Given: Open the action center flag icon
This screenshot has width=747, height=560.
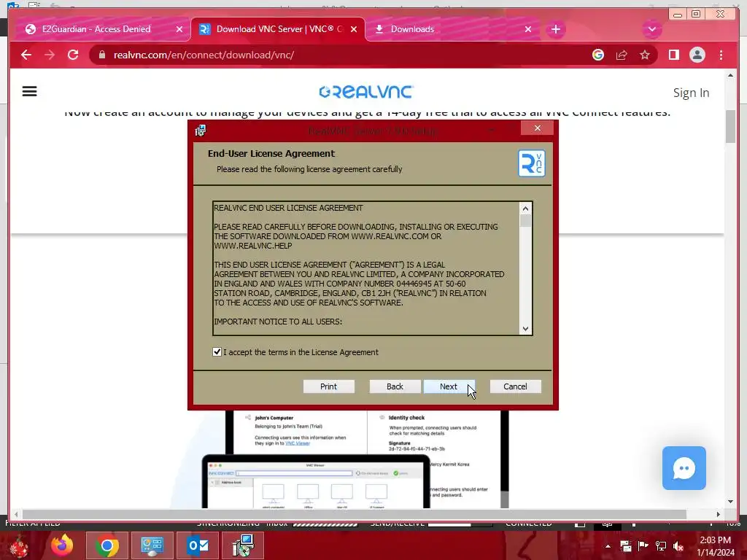Looking at the screenshot, I should click(x=643, y=545).
